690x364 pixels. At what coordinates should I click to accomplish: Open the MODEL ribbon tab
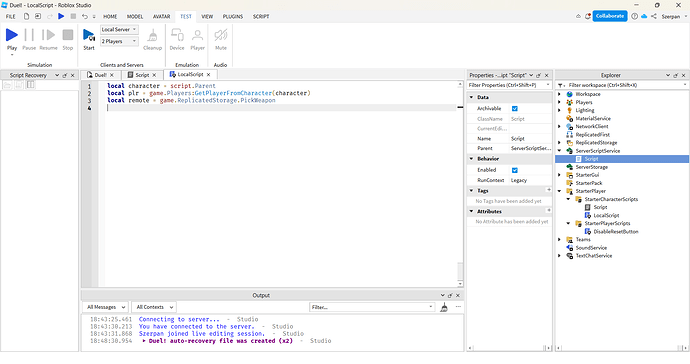point(135,16)
